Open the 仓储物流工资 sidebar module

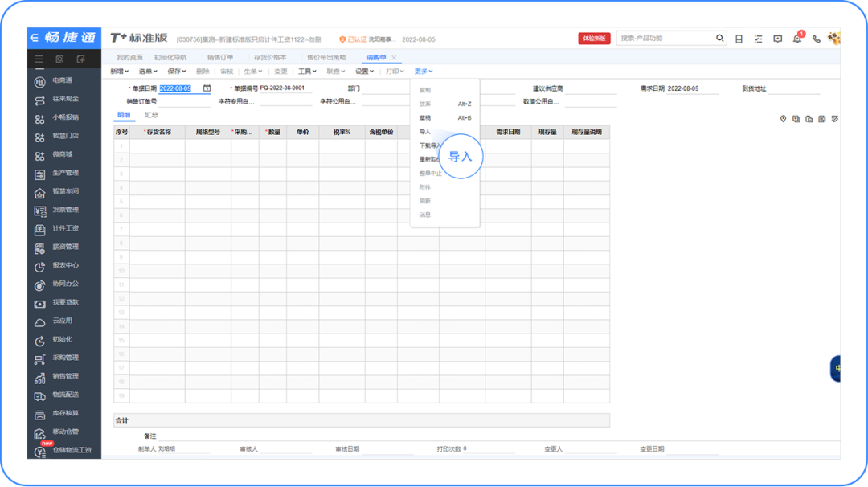63,451
